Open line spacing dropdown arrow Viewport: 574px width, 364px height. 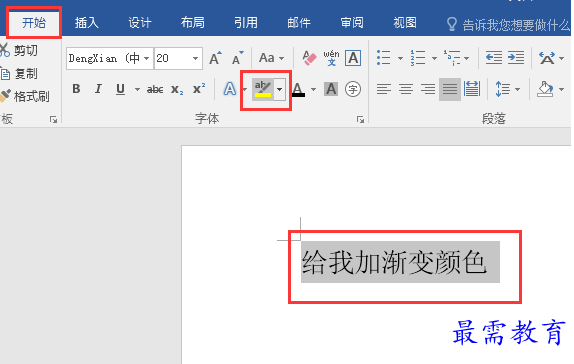(517, 89)
